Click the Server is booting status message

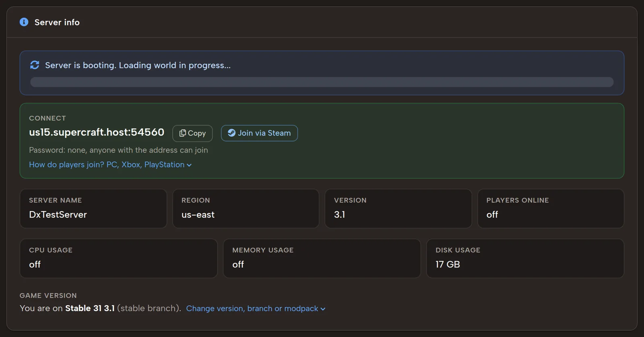(138, 65)
